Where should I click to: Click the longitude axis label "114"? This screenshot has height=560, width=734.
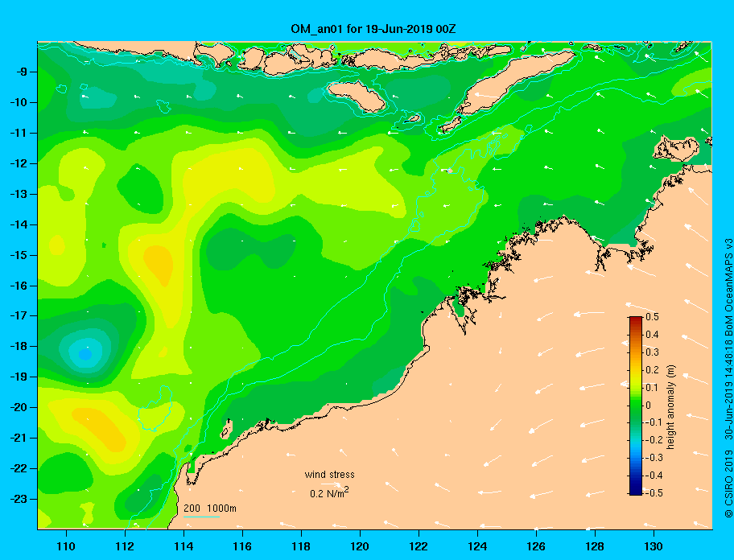pyautogui.click(x=183, y=546)
